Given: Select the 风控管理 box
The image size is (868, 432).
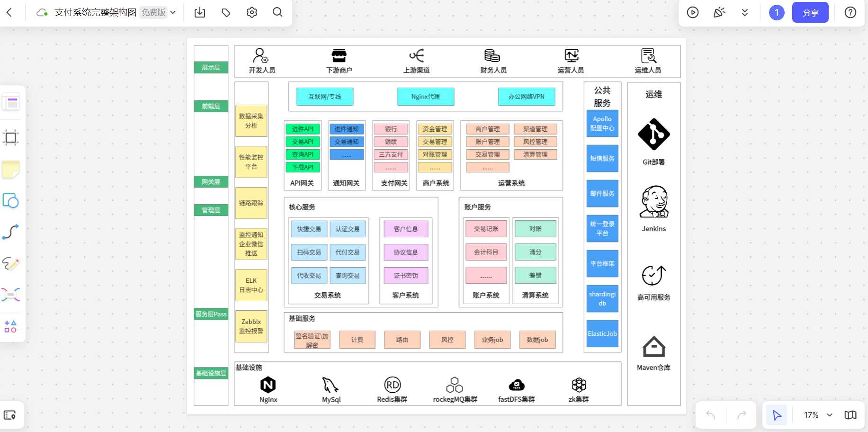Looking at the screenshot, I should pos(535,142).
